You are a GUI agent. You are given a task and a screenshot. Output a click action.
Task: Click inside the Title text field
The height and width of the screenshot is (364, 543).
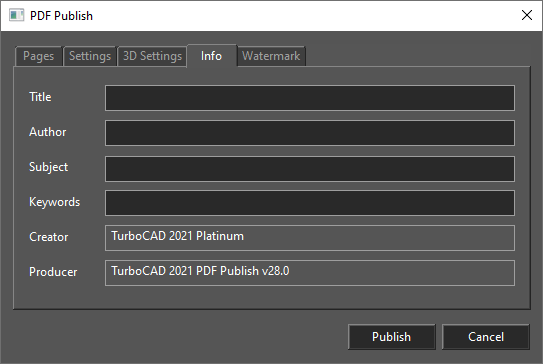coord(310,98)
